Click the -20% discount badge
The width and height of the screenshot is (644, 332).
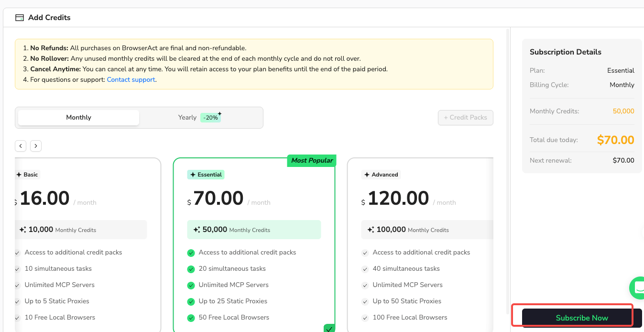click(210, 118)
